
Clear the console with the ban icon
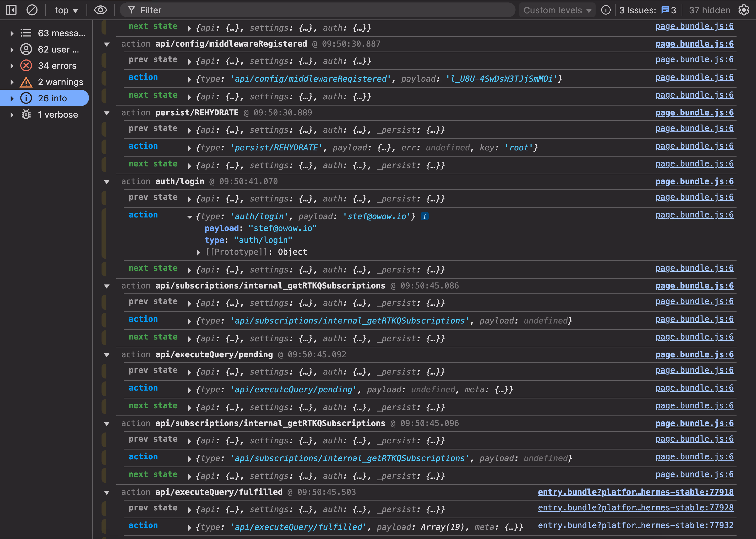[x=32, y=10]
